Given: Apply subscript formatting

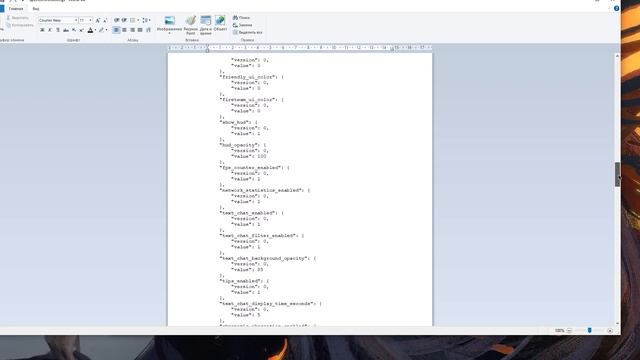Looking at the screenshot, I should pyautogui.click(x=74, y=30).
